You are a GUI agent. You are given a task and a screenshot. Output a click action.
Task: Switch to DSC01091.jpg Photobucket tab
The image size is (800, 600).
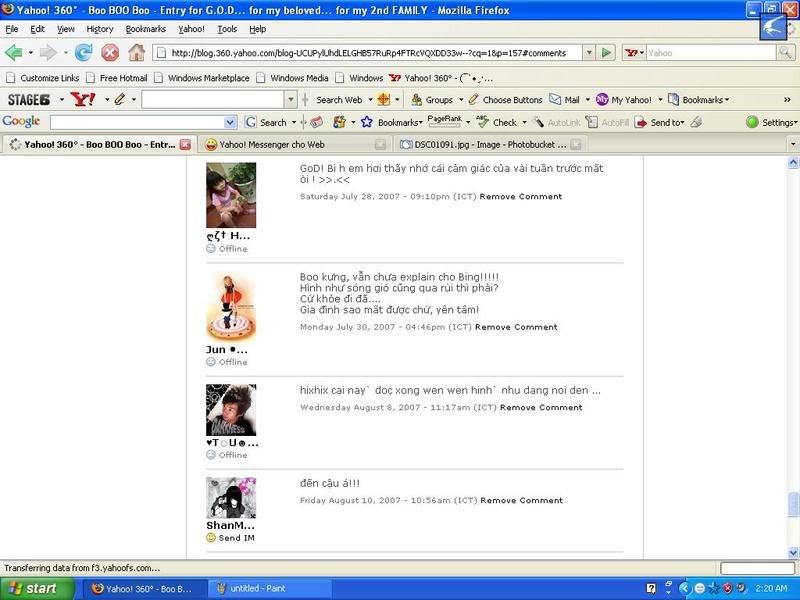click(490, 144)
